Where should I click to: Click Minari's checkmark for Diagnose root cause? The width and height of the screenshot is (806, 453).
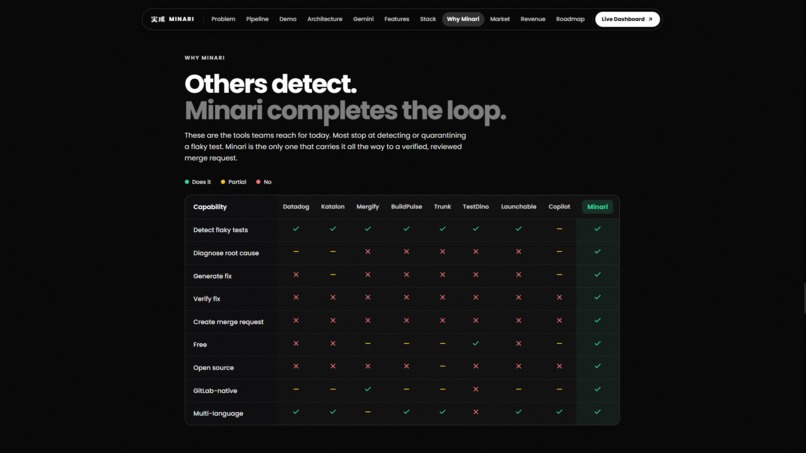coord(597,251)
